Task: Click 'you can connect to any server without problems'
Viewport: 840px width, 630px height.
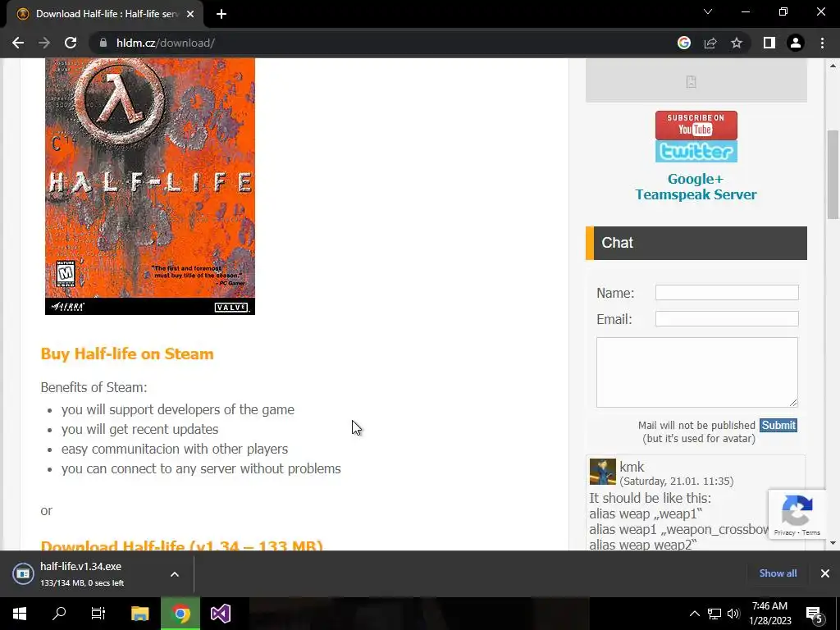Action: [201, 468]
